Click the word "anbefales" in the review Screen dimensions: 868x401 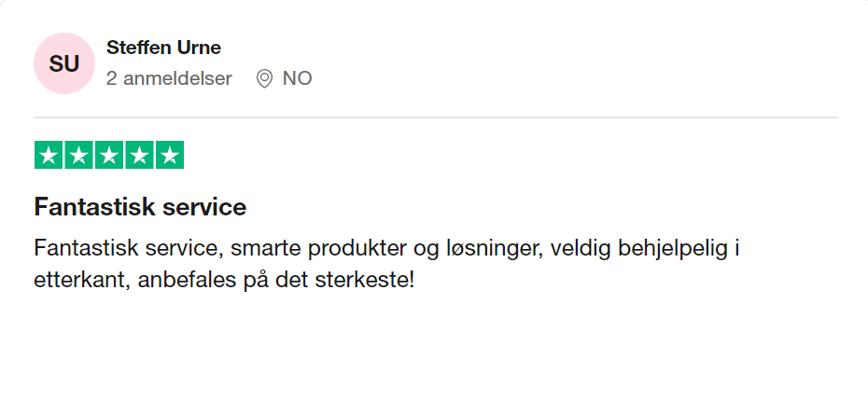point(183,279)
